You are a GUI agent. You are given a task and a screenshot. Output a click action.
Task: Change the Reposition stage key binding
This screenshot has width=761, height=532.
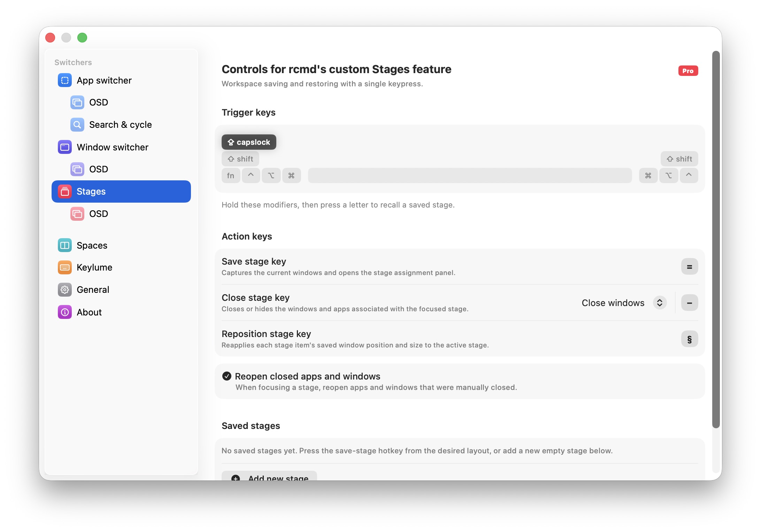click(690, 339)
